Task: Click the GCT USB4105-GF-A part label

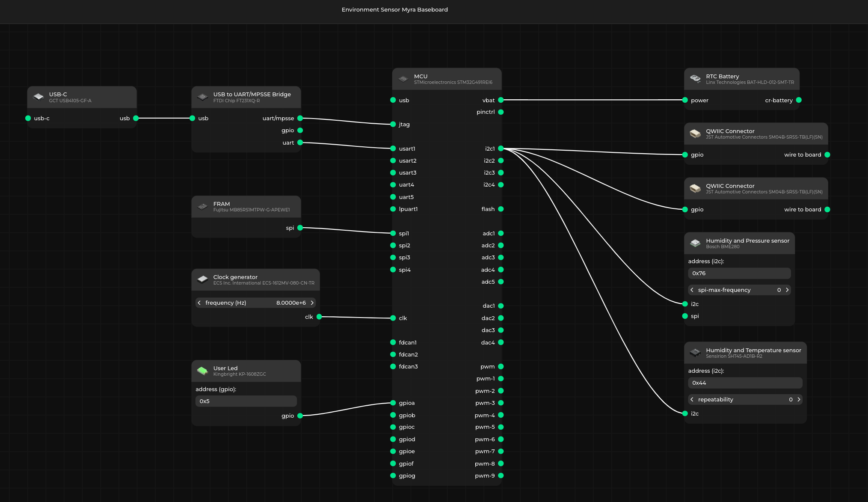Action: [70, 101]
